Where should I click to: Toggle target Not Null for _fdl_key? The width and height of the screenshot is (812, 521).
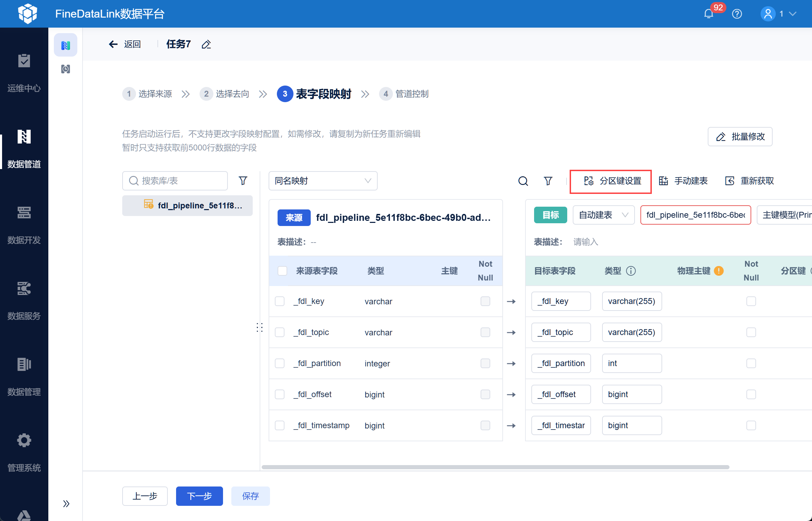(751, 301)
